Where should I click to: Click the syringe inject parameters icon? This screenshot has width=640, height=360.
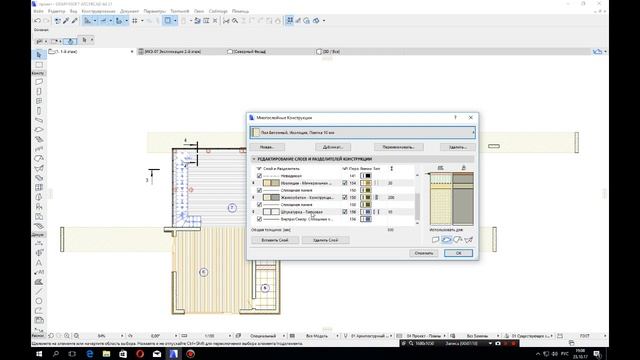point(74,20)
